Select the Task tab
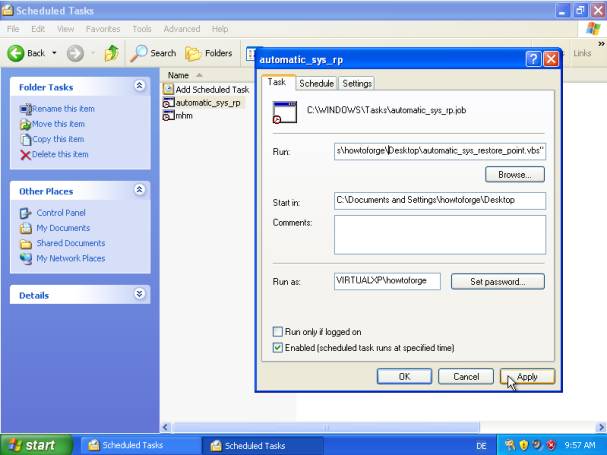 277,82
